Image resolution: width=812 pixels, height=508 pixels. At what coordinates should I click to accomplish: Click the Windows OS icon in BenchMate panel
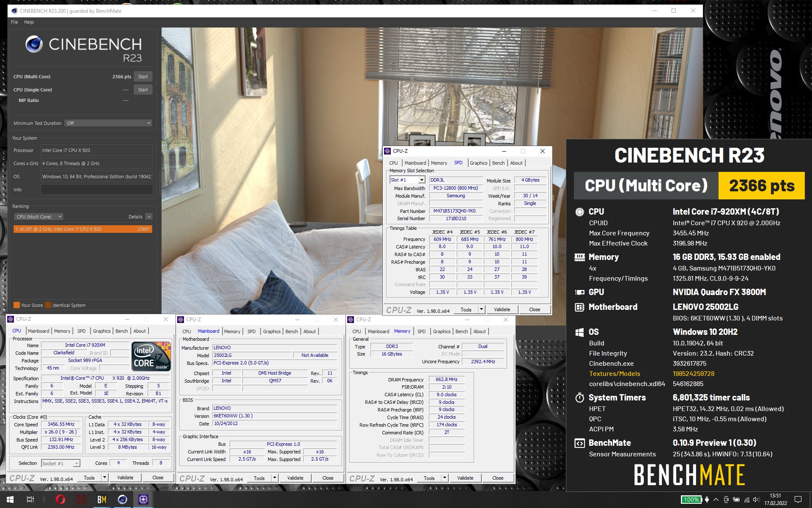[579, 332]
